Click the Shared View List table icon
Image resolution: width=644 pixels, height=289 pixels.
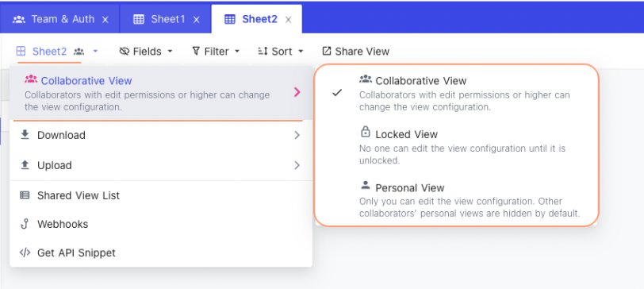click(x=25, y=195)
